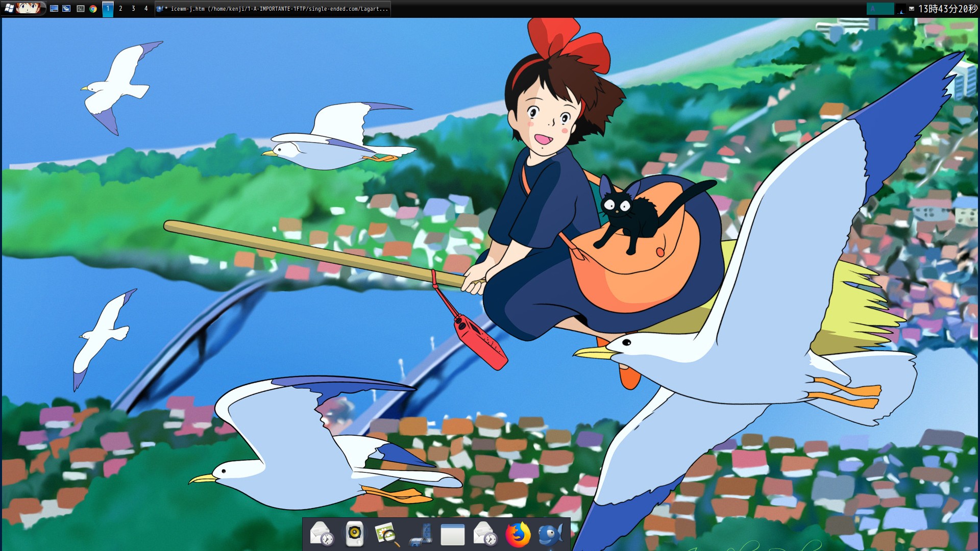Click the show desktop icon in taskbar
The width and height of the screenshot is (980, 551).
pyautogui.click(x=54, y=9)
